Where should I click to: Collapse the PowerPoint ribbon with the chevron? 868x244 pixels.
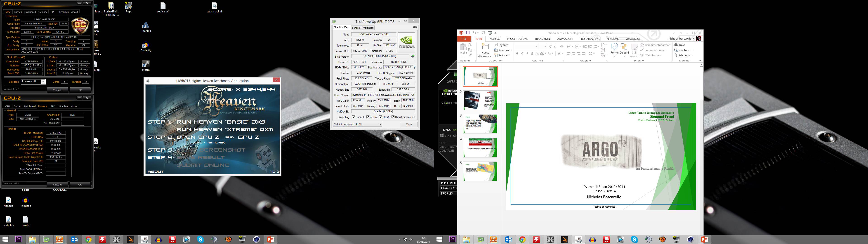coord(700,61)
